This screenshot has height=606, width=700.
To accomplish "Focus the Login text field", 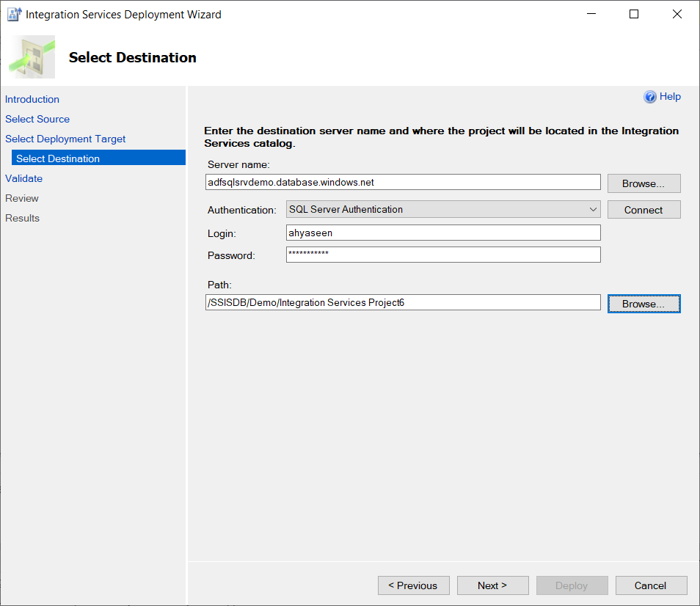I will click(442, 233).
